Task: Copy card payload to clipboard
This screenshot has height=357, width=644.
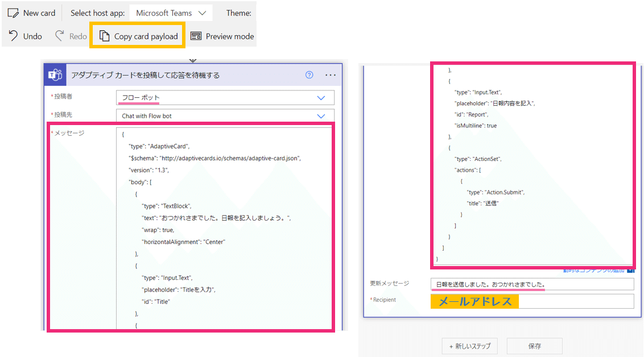Action: coord(138,36)
